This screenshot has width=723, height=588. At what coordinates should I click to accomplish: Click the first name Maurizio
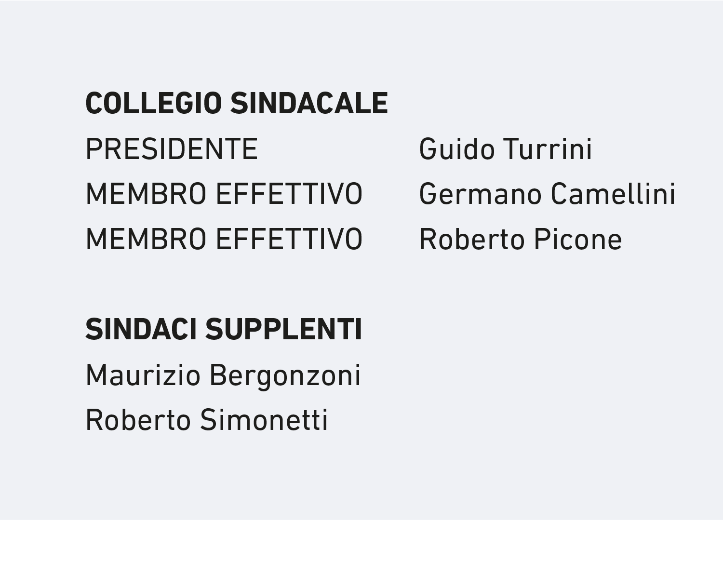click(x=143, y=376)
